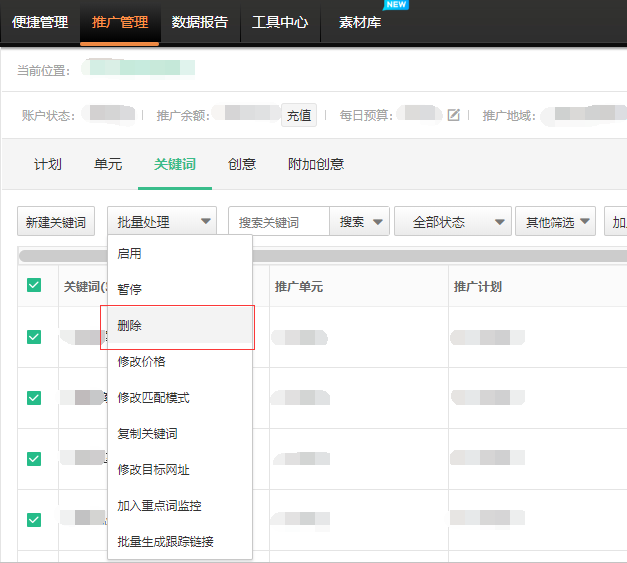The image size is (627, 563).
Task: Click the 新建关键词 button
Action: [56, 222]
